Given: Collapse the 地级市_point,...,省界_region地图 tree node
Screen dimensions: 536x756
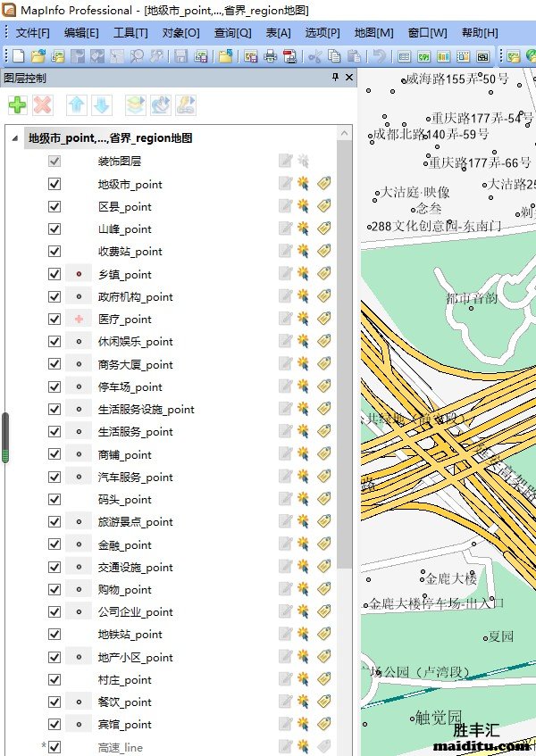Looking at the screenshot, I should point(15,137).
